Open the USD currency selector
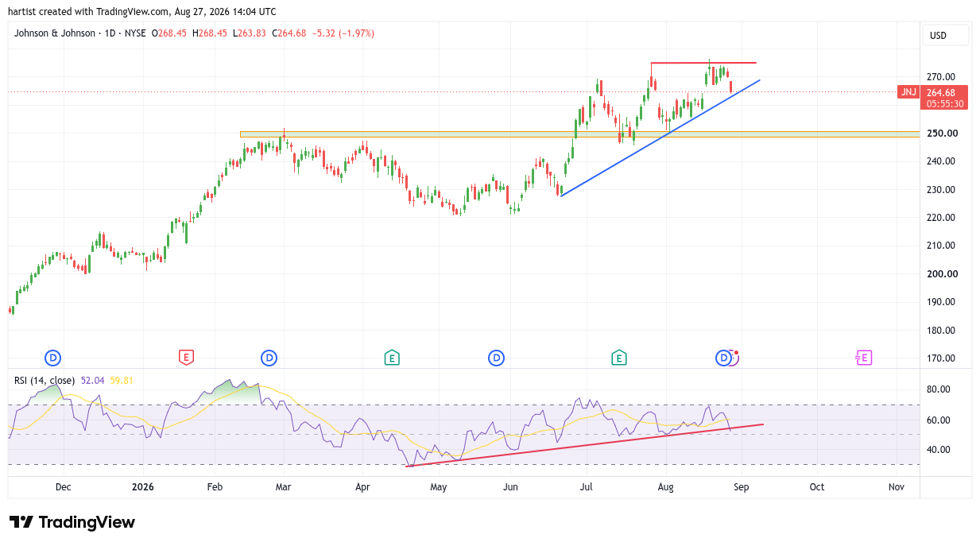This screenshot has width=980, height=546. click(x=946, y=35)
